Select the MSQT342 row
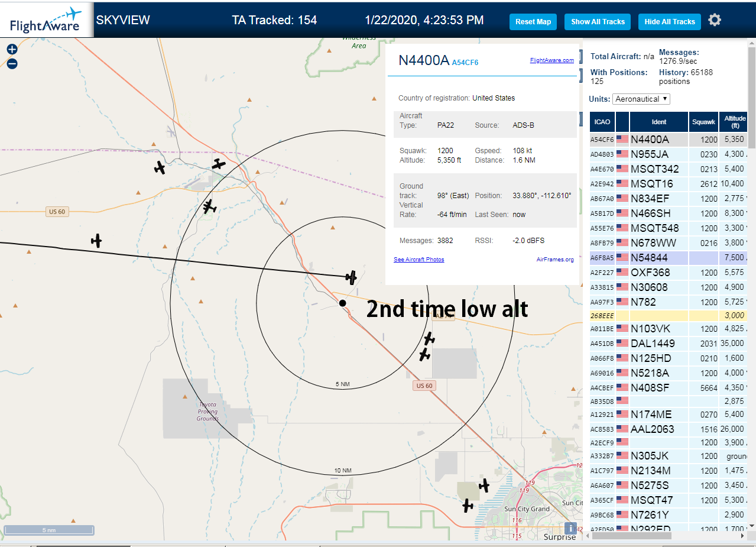 pos(669,169)
